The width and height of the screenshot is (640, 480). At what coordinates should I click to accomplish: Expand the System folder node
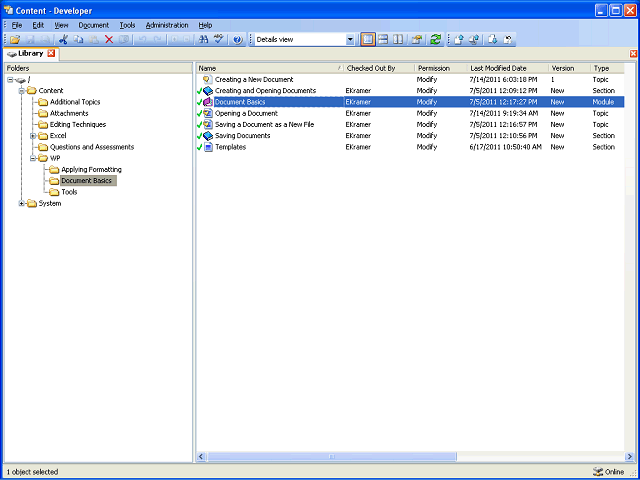point(21,203)
